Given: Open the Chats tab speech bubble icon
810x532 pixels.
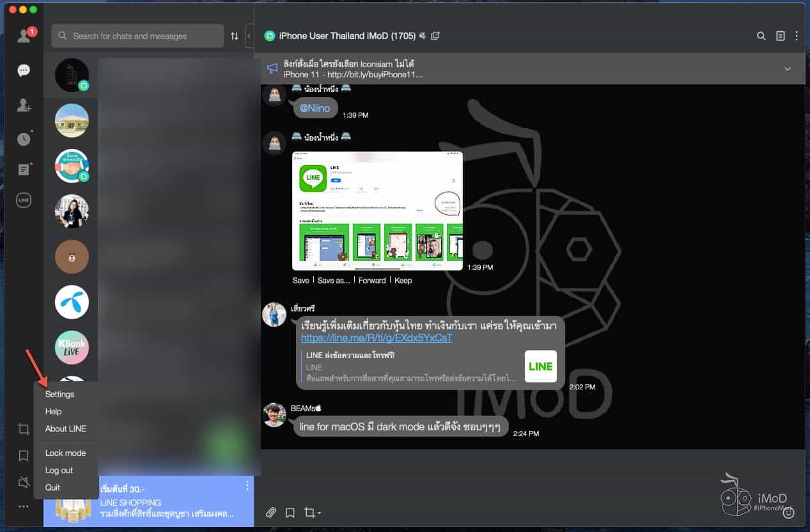Looking at the screenshot, I should pos(24,70).
